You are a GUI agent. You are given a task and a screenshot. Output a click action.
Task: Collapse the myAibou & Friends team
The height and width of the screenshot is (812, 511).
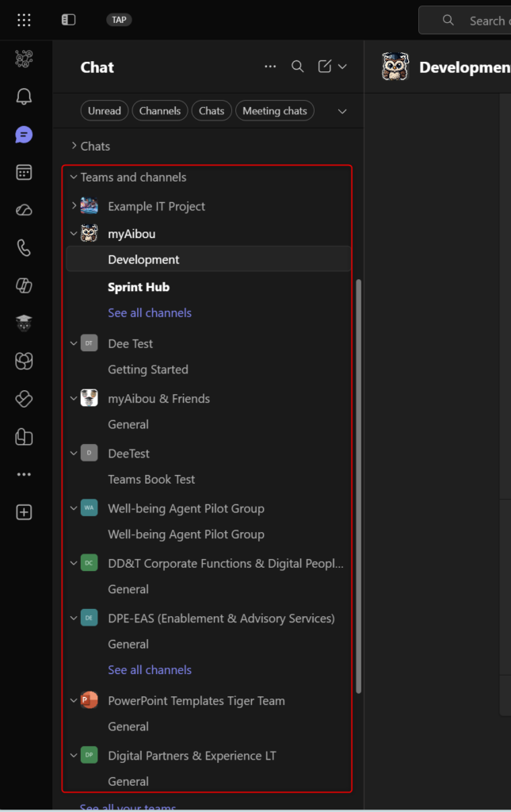[74, 398]
